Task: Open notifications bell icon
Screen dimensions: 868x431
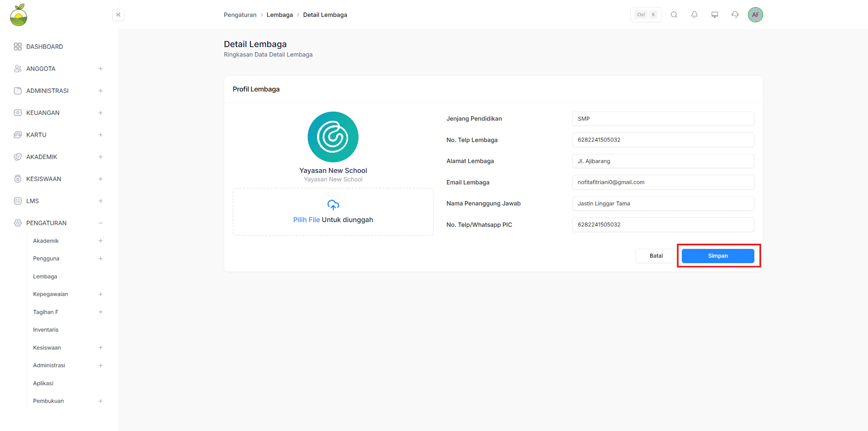Action: tap(694, 14)
